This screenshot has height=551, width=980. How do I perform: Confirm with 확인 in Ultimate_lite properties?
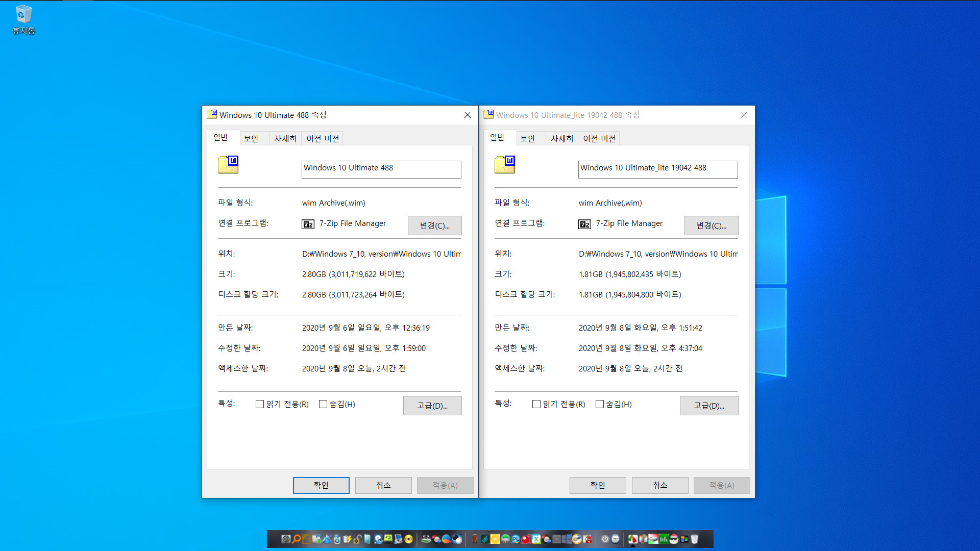tap(598, 485)
